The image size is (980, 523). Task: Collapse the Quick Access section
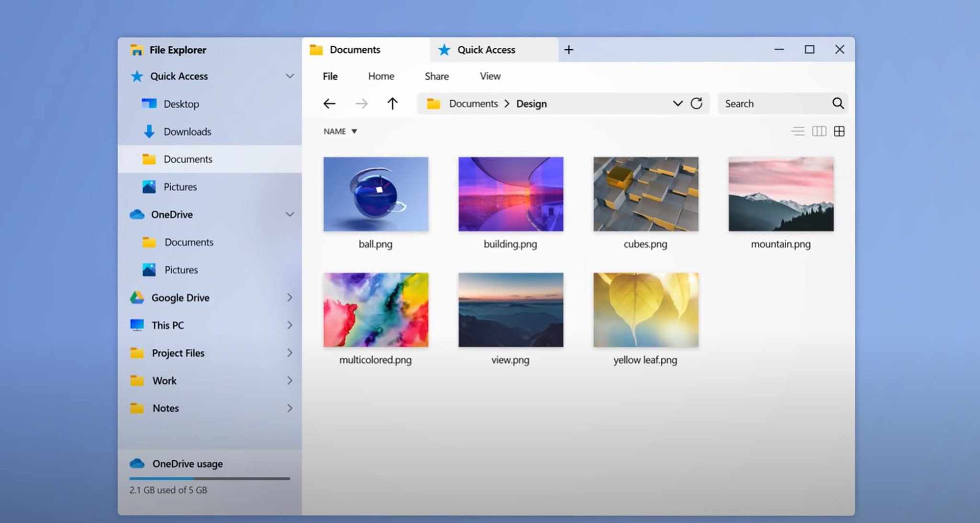[x=290, y=76]
